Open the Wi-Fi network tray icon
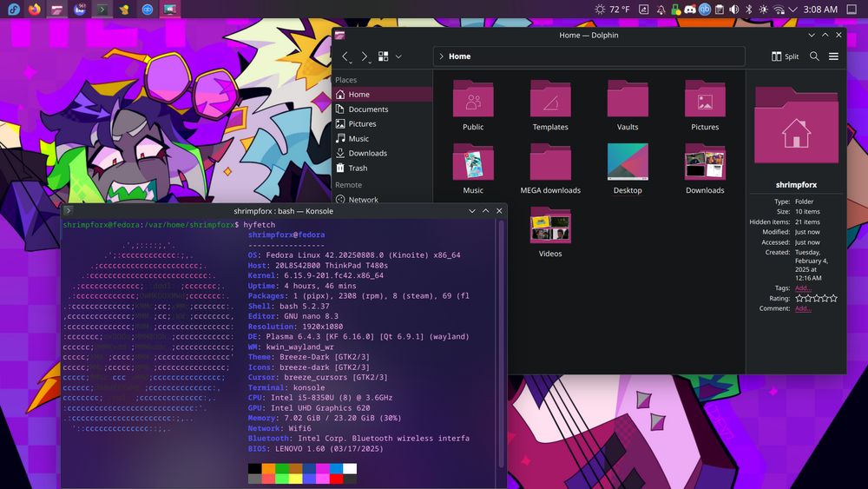 click(779, 10)
